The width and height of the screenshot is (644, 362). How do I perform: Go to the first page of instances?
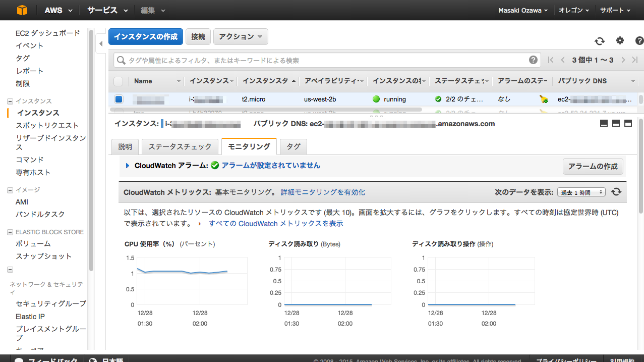pyautogui.click(x=551, y=60)
